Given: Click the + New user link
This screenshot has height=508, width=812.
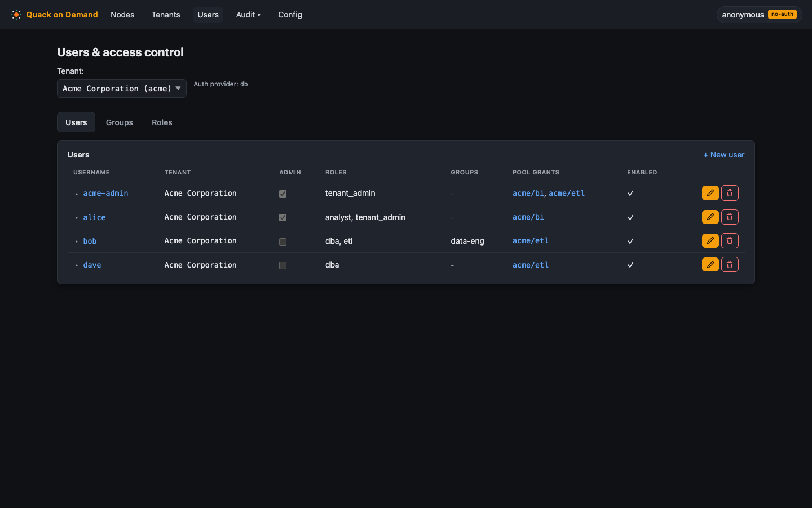Looking at the screenshot, I should click(723, 155).
